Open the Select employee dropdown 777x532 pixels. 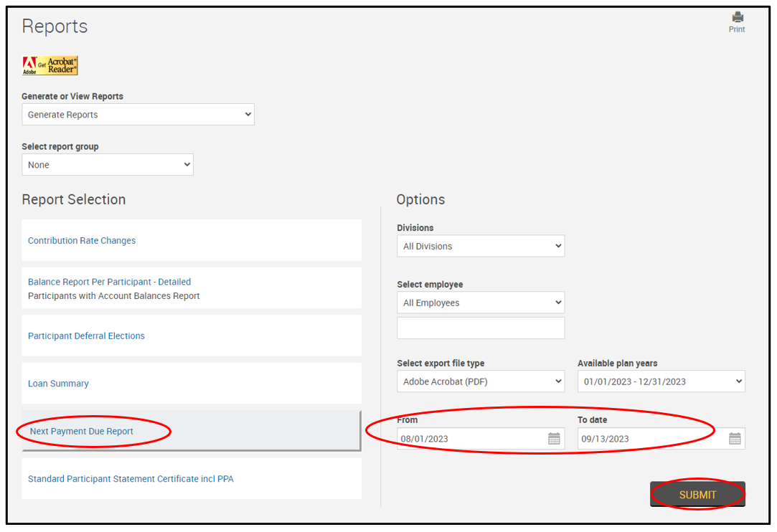pyautogui.click(x=481, y=303)
